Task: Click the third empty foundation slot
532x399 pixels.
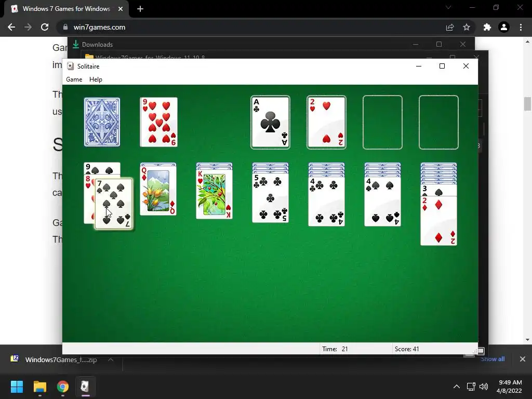Action: click(382, 122)
